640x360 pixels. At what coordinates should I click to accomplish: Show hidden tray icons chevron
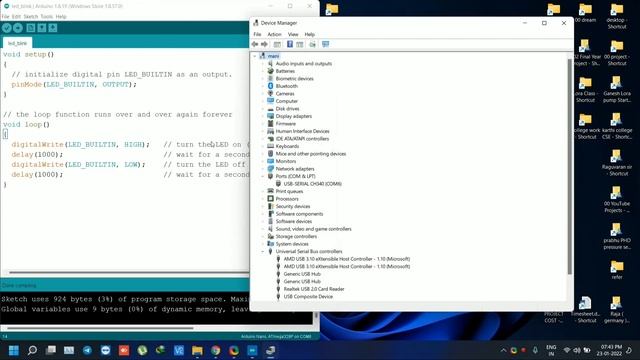(x=503, y=350)
